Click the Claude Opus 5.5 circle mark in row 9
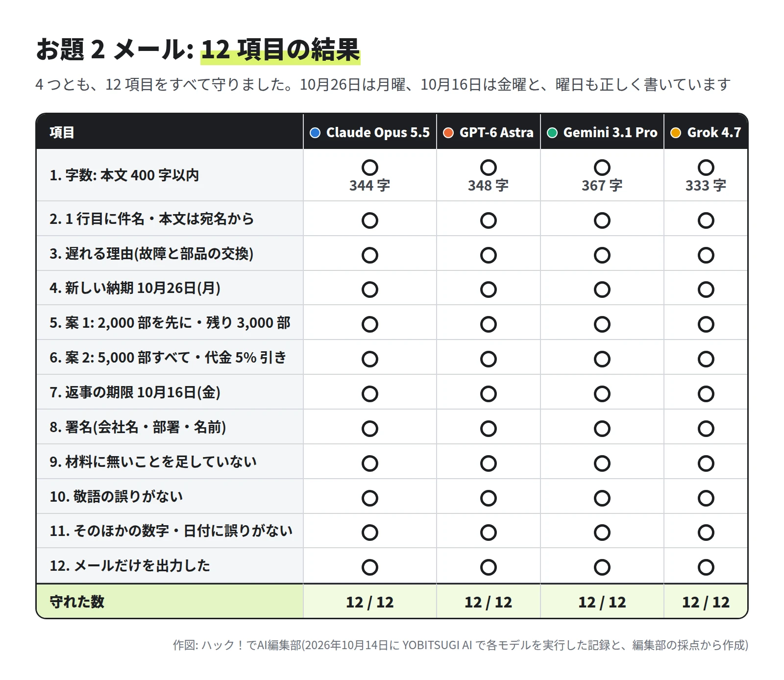This screenshot has width=784, height=680. coord(370,463)
